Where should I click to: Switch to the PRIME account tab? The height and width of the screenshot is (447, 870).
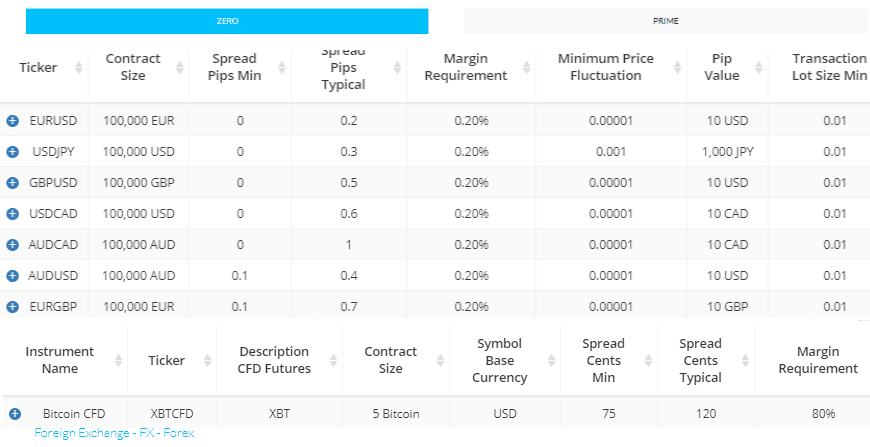665,21
